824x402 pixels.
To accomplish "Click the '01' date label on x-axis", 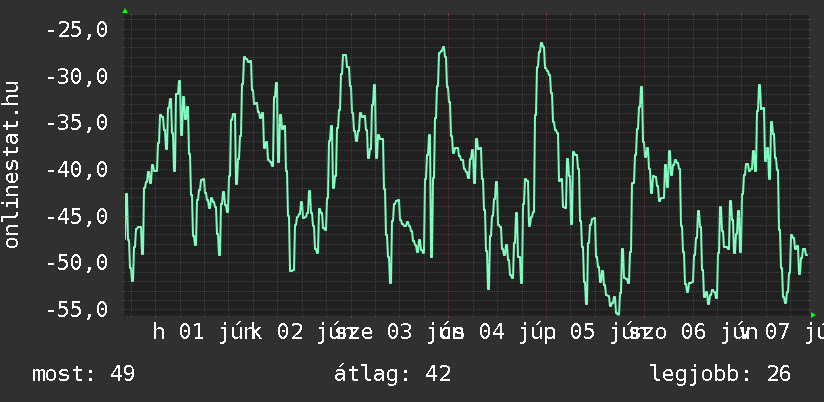I will [191, 332].
